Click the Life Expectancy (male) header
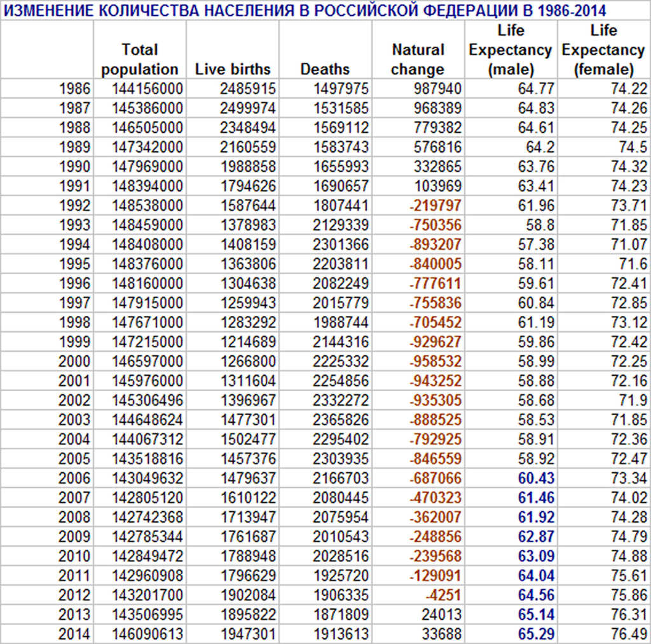 click(x=511, y=50)
